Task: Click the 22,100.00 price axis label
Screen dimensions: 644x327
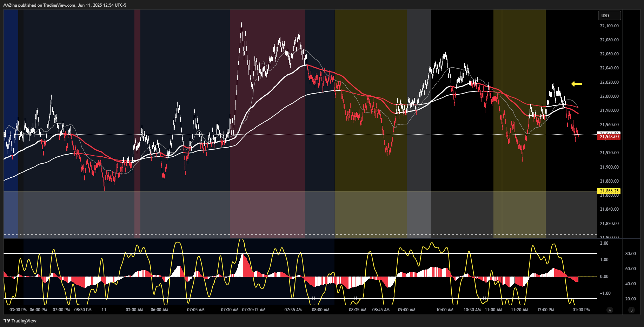Action: 609,26
